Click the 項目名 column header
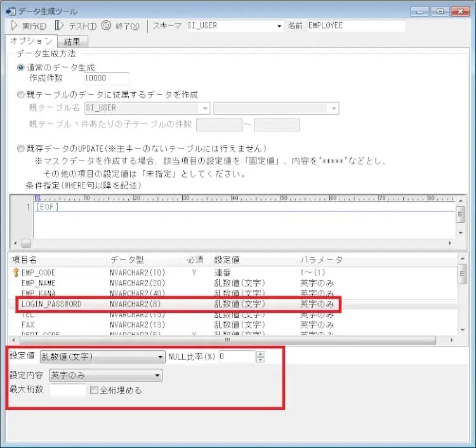Image resolution: width=476 pixels, height=448 pixels. [25, 260]
